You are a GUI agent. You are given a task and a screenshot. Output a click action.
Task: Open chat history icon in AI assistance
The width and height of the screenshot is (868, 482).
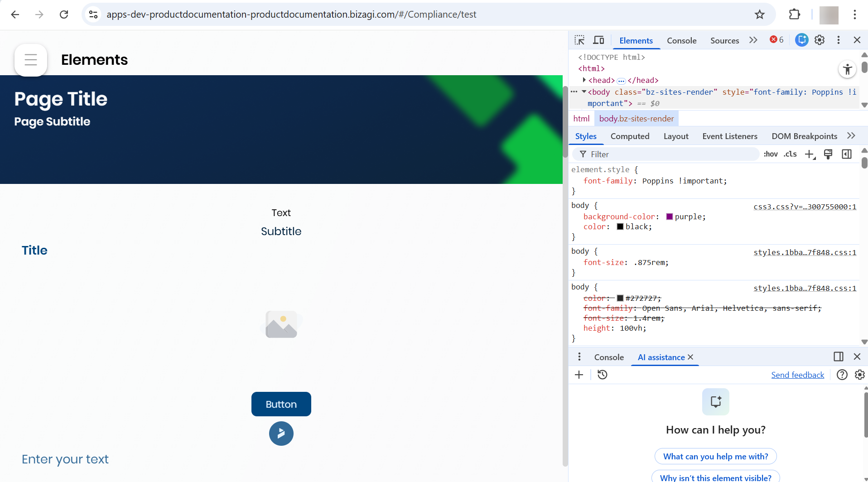pyautogui.click(x=603, y=375)
